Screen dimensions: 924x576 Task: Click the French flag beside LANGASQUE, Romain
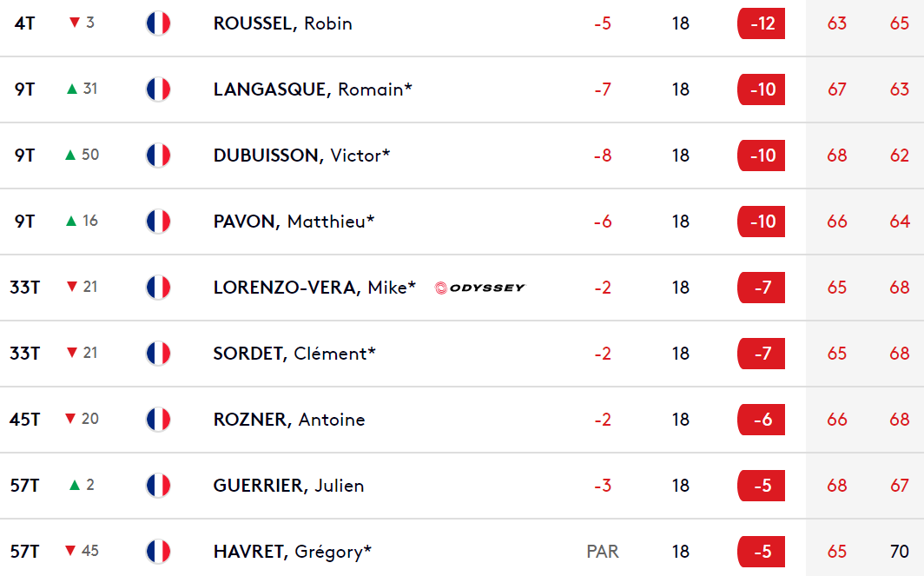[158, 89]
